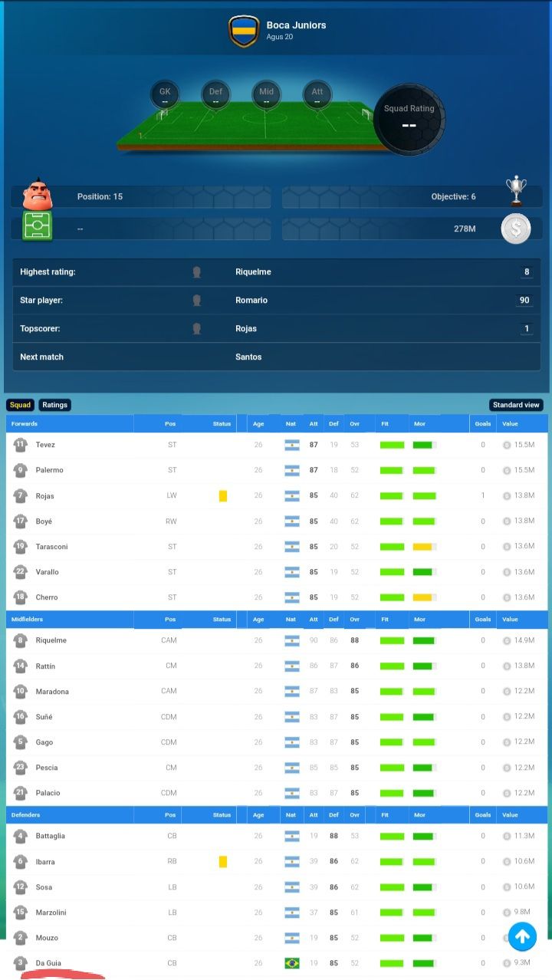Image resolution: width=552 pixels, height=980 pixels.
Task: Click the Defenders section header
Action: pyautogui.click(x=25, y=814)
